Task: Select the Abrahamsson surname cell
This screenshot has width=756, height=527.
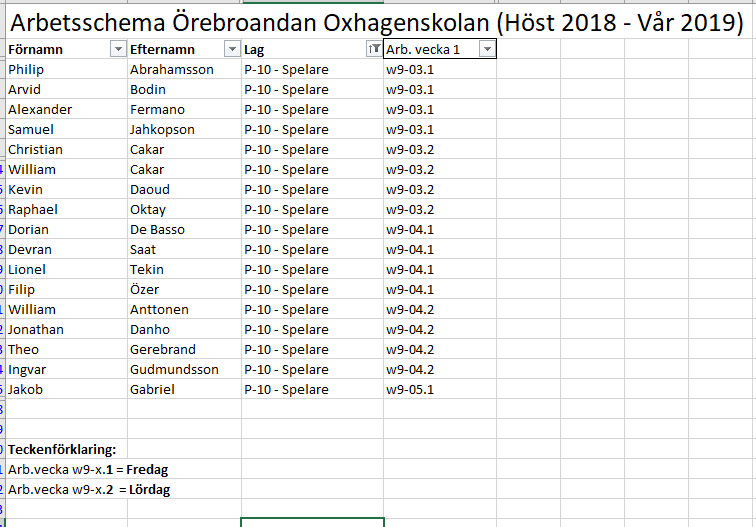Action: (172, 69)
